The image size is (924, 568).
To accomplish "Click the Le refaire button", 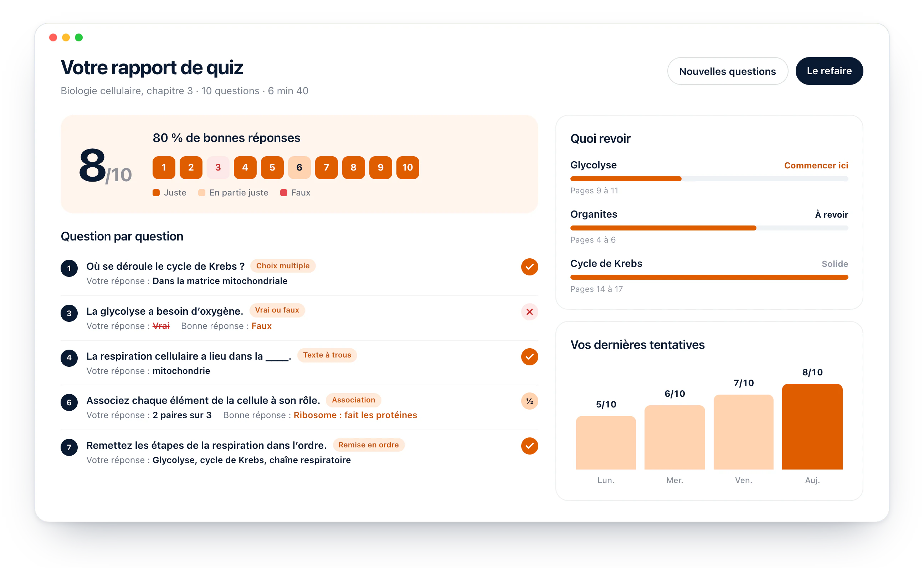I will pos(829,71).
